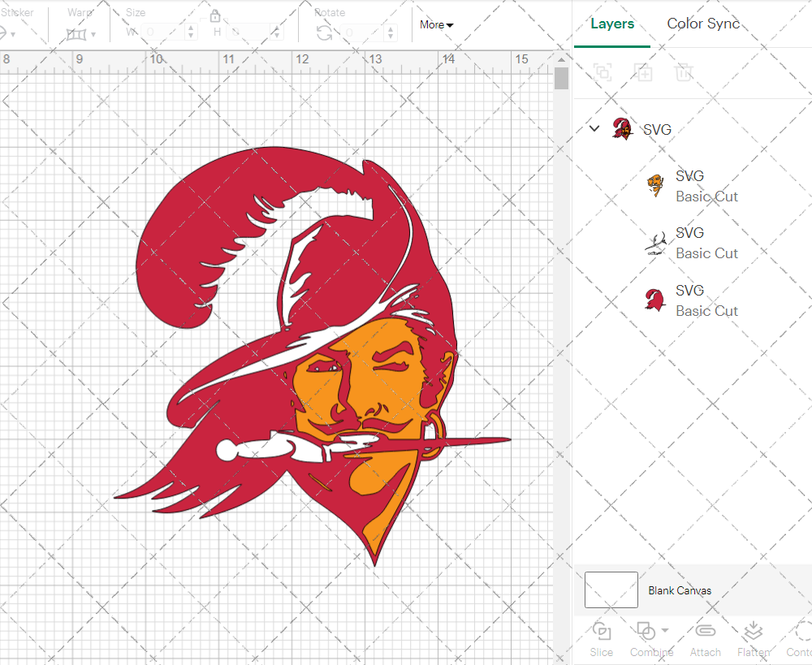The image size is (812, 665).
Task: Open the More dropdown menu
Action: (x=437, y=25)
